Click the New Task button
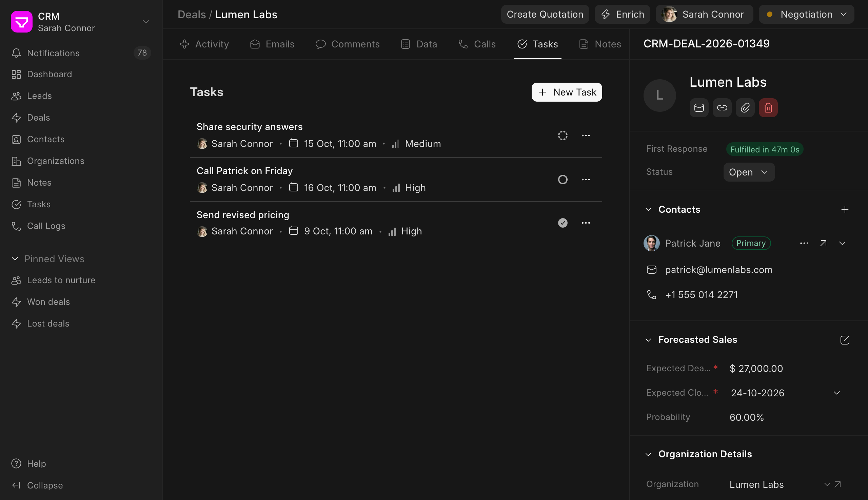868x500 pixels. (567, 92)
